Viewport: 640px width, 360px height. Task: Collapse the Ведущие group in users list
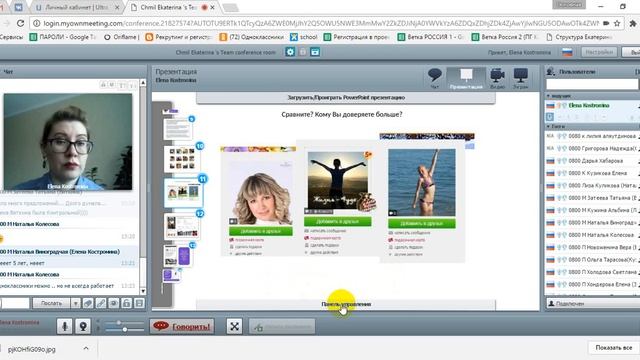[x=549, y=96]
